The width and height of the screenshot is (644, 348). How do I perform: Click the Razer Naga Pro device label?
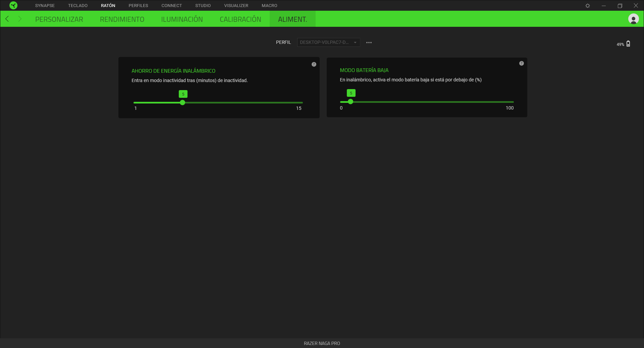click(322, 343)
